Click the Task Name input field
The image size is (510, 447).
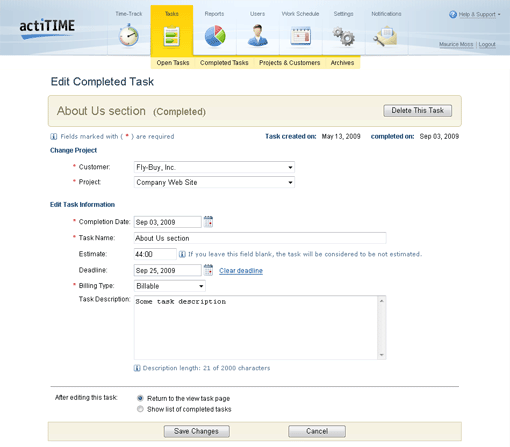click(x=260, y=238)
